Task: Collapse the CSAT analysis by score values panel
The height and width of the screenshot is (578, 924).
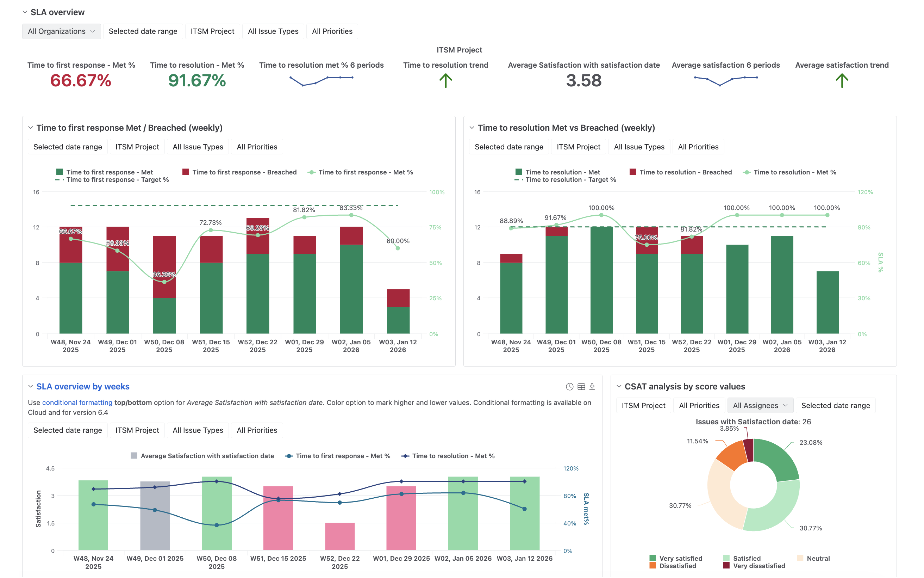Action: click(x=619, y=387)
